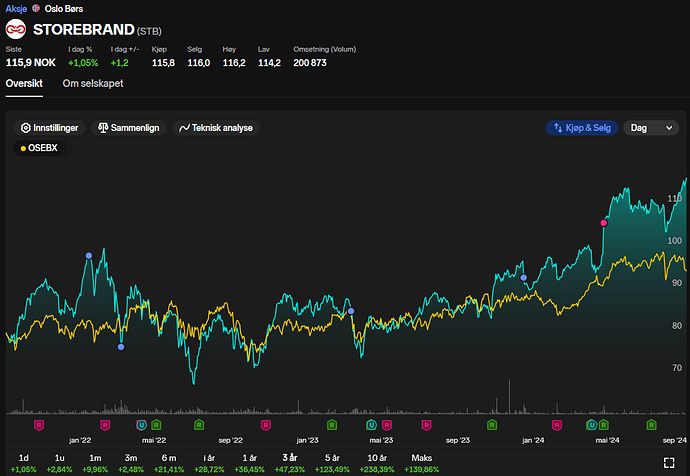Click the pink R marker before sep '23
This screenshot has width=690, height=476.
(x=426, y=425)
